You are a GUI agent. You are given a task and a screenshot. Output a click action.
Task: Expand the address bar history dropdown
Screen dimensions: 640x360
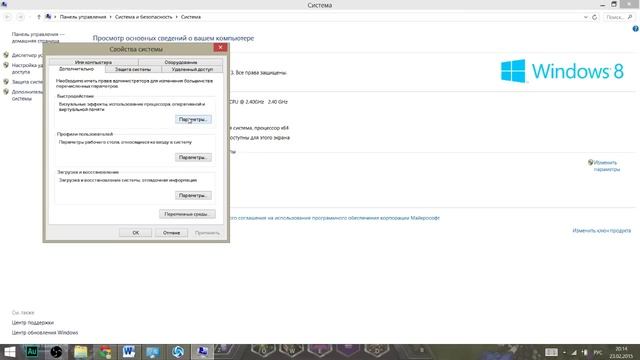(x=586, y=17)
